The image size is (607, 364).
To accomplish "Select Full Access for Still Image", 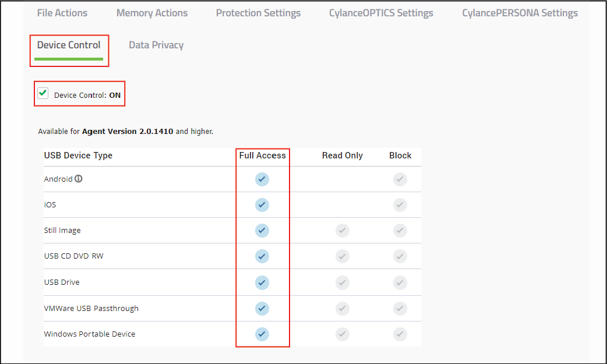I will (x=262, y=231).
